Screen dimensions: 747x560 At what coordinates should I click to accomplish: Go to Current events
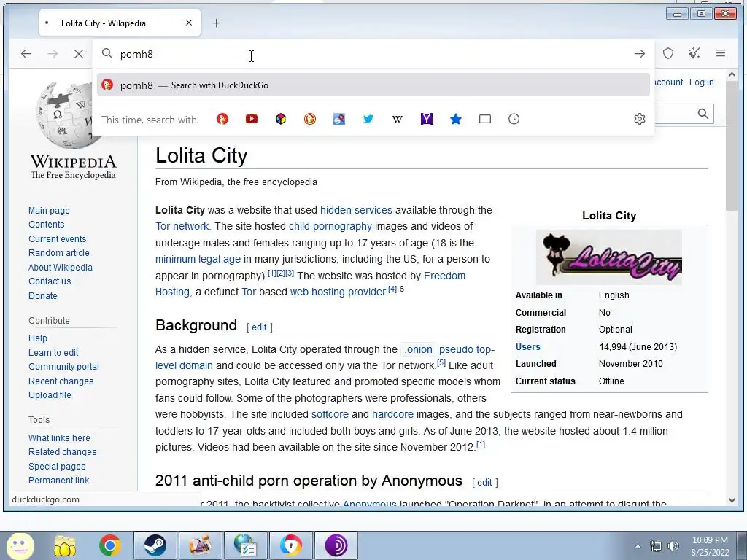pos(57,239)
